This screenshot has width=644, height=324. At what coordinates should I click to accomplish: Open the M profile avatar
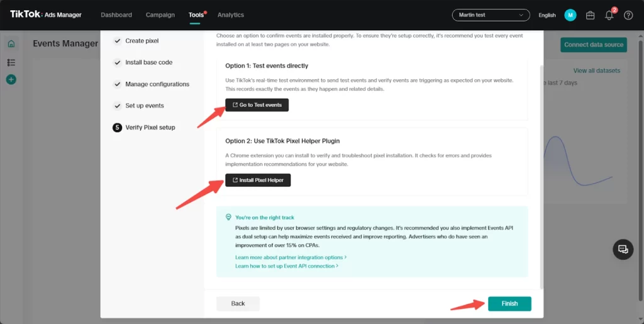[x=570, y=15]
